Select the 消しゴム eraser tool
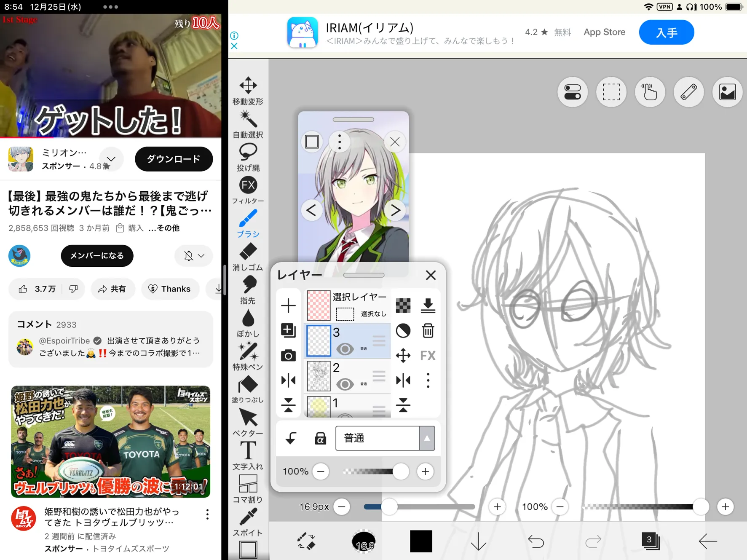 [248, 257]
